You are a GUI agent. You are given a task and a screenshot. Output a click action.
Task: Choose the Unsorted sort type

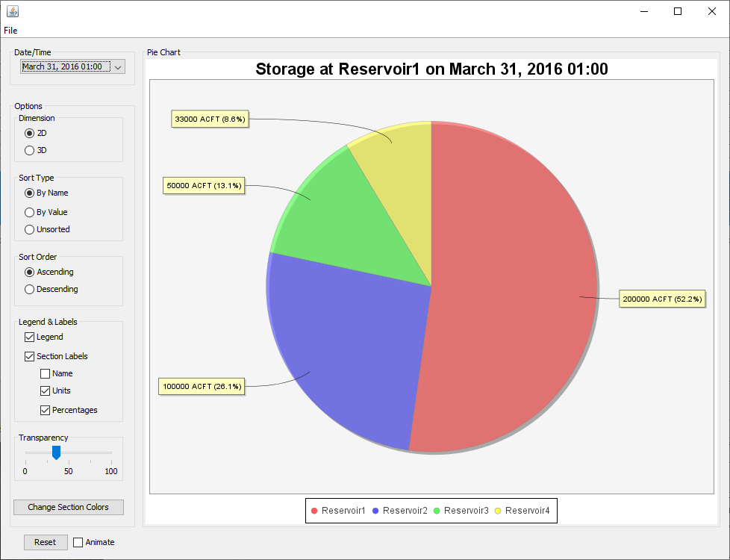click(30, 229)
